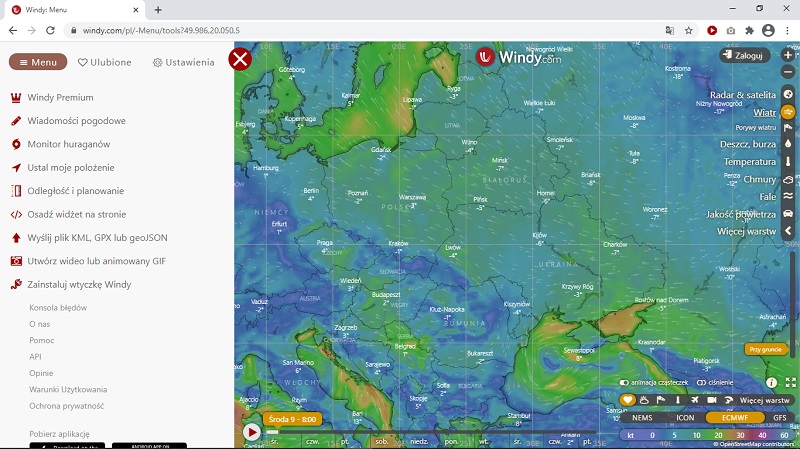Viewport: 800px width, 449px height.
Task: Close the menu with red X
Action: pyautogui.click(x=240, y=59)
